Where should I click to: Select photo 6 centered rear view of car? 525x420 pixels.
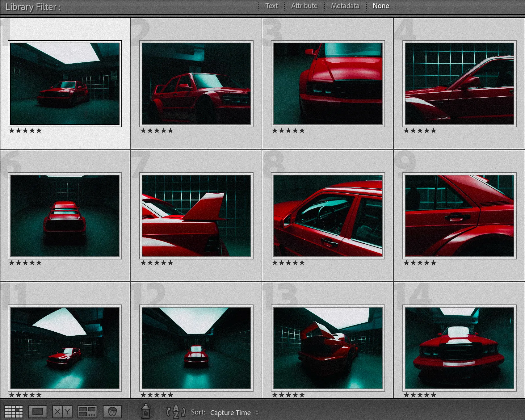click(65, 216)
